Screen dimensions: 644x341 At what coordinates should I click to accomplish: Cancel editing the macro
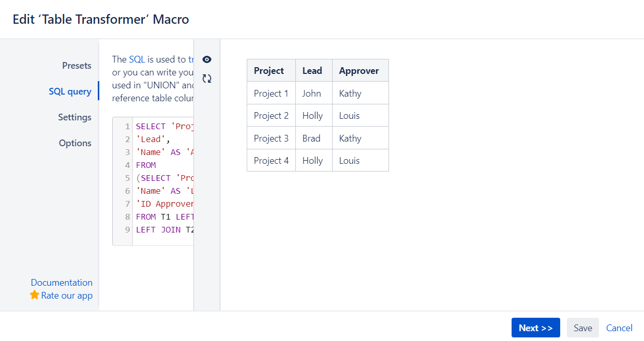[x=619, y=328]
